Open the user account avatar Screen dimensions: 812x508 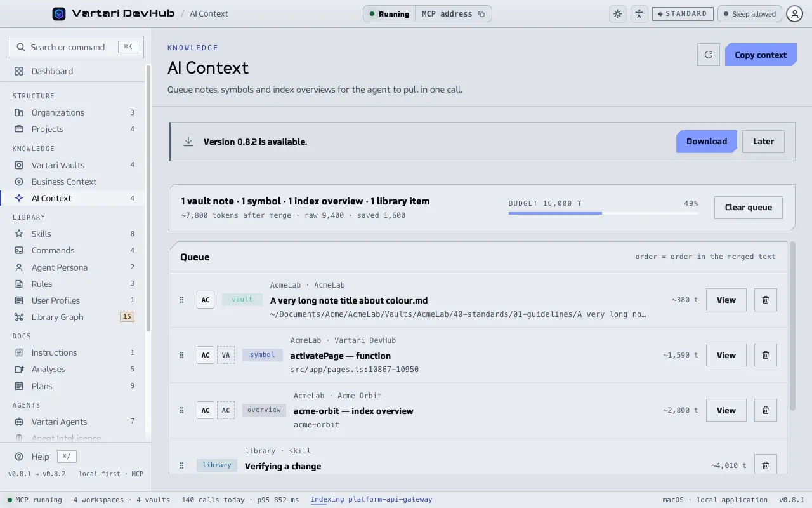tap(794, 13)
